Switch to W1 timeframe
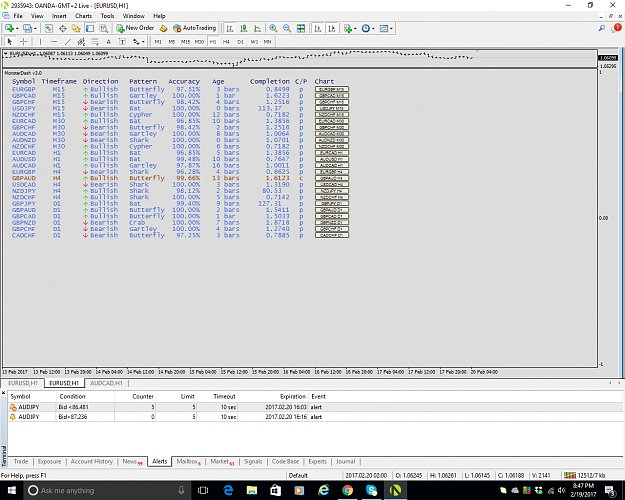 pos(254,41)
